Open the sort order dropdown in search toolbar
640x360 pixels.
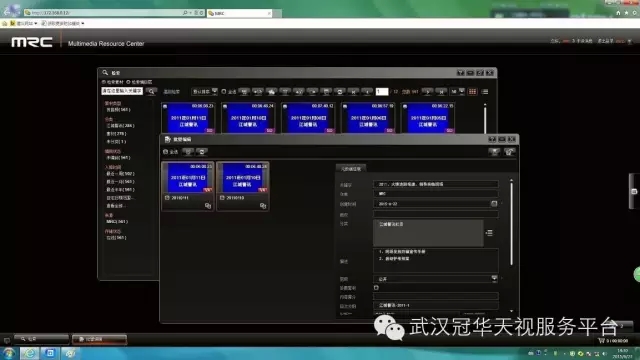[205, 92]
